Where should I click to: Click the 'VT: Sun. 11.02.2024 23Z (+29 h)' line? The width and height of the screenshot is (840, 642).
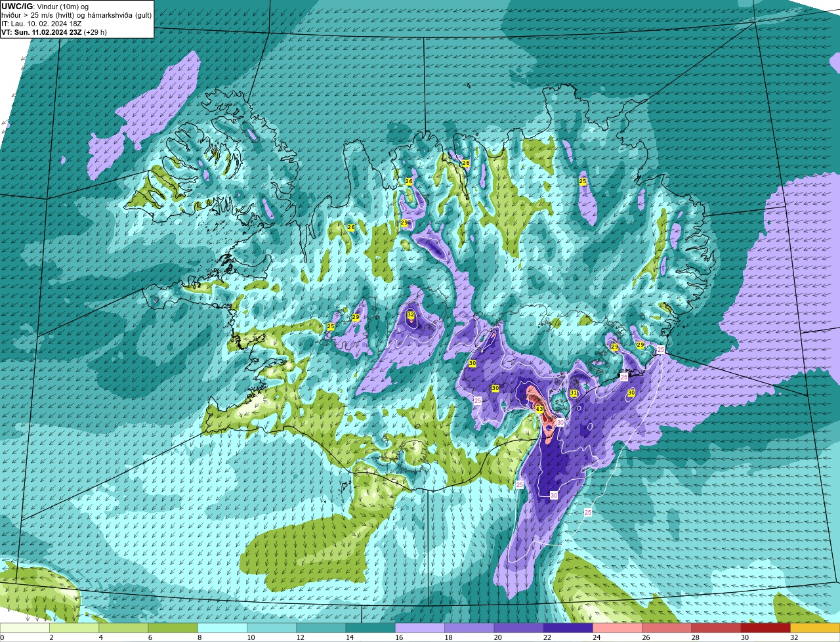point(54,32)
